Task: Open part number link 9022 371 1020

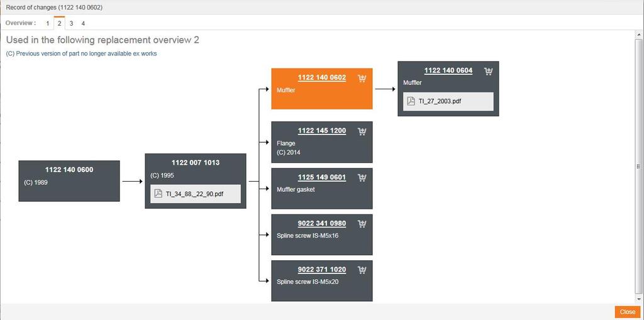Action: coord(321,270)
